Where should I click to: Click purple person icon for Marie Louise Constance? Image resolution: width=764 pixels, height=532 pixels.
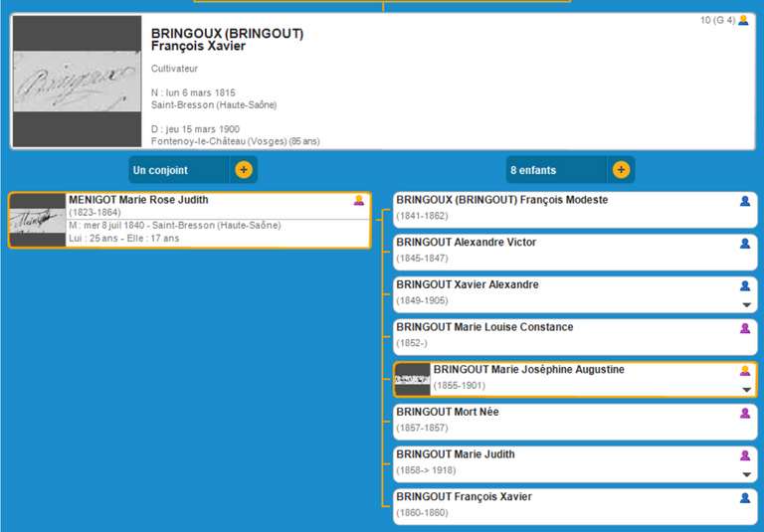tap(745, 328)
